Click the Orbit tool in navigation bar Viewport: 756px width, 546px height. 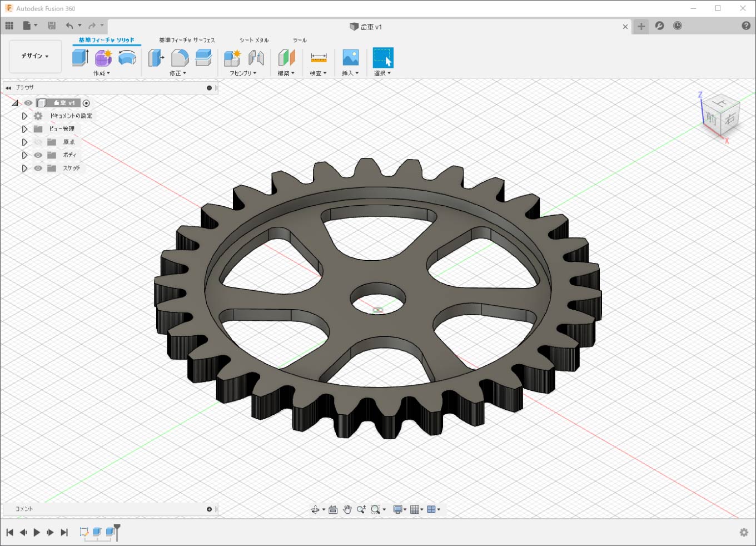[315, 509]
